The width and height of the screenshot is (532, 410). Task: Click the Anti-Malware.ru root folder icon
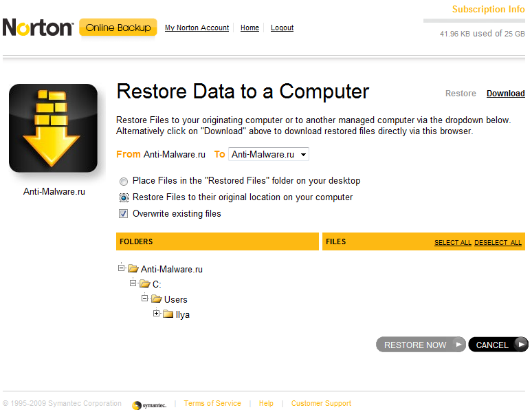click(x=133, y=269)
